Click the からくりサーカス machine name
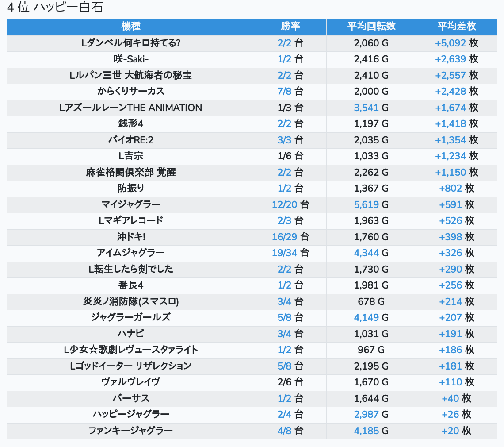This screenshot has width=504, height=447. 131,92
